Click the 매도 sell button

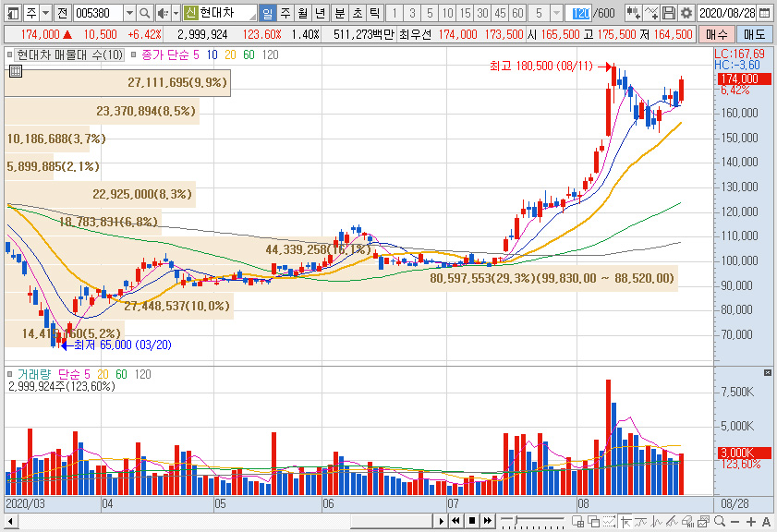754,34
